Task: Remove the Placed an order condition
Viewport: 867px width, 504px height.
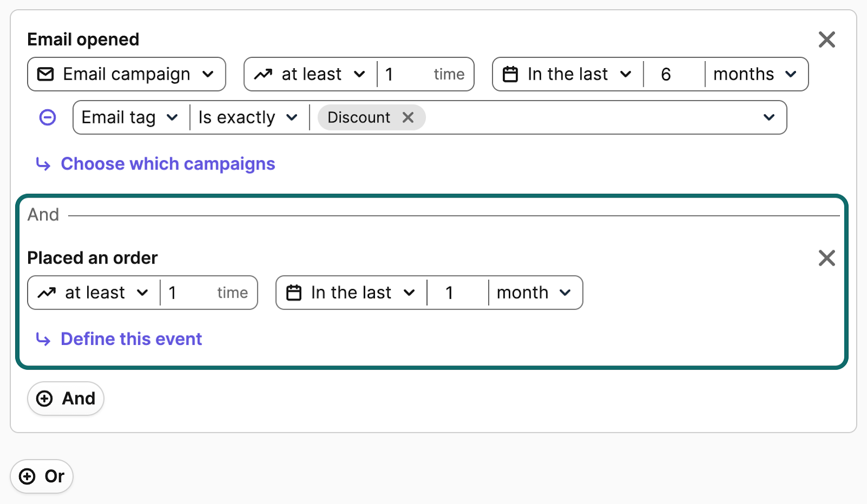Action: click(x=826, y=258)
